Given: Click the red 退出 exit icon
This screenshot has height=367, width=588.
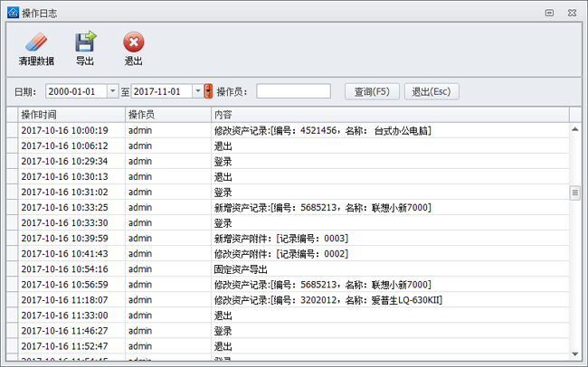Looking at the screenshot, I should coord(133,42).
